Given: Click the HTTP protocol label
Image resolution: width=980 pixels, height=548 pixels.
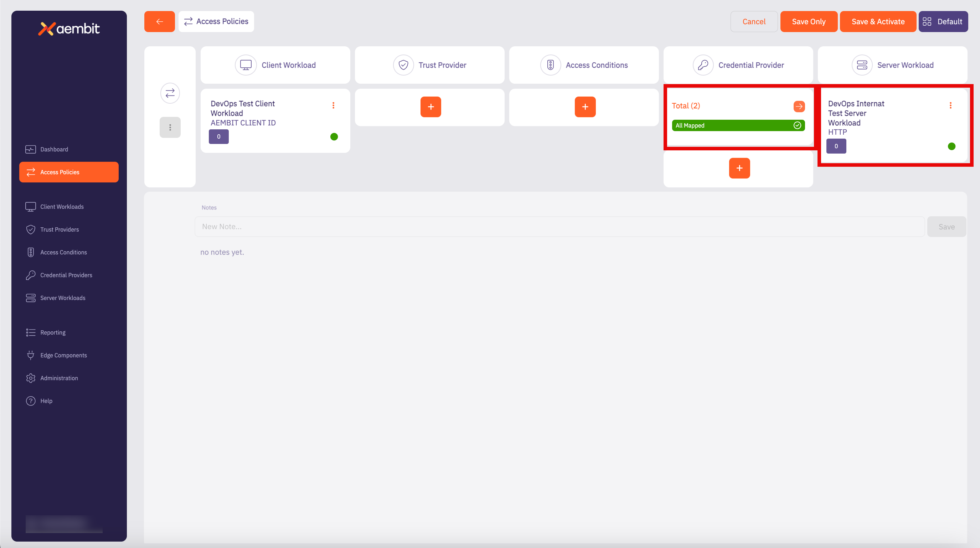Looking at the screenshot, I should (837, 132).
